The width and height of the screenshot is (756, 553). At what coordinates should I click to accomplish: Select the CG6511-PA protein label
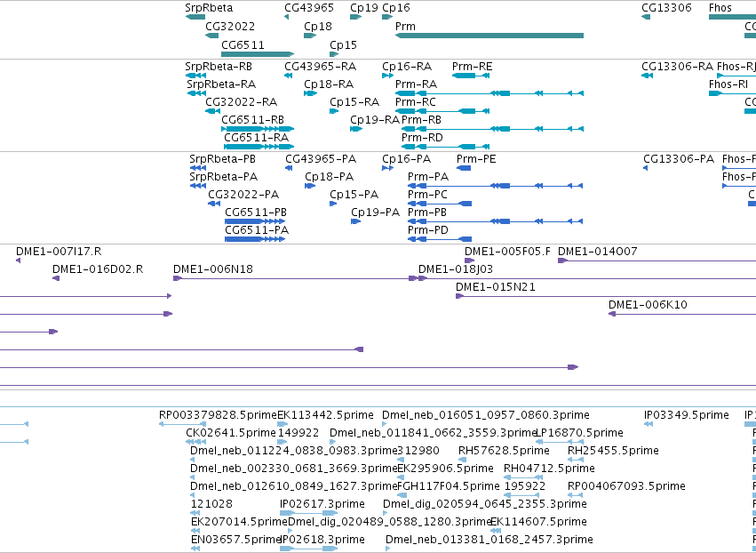[257, 230]
